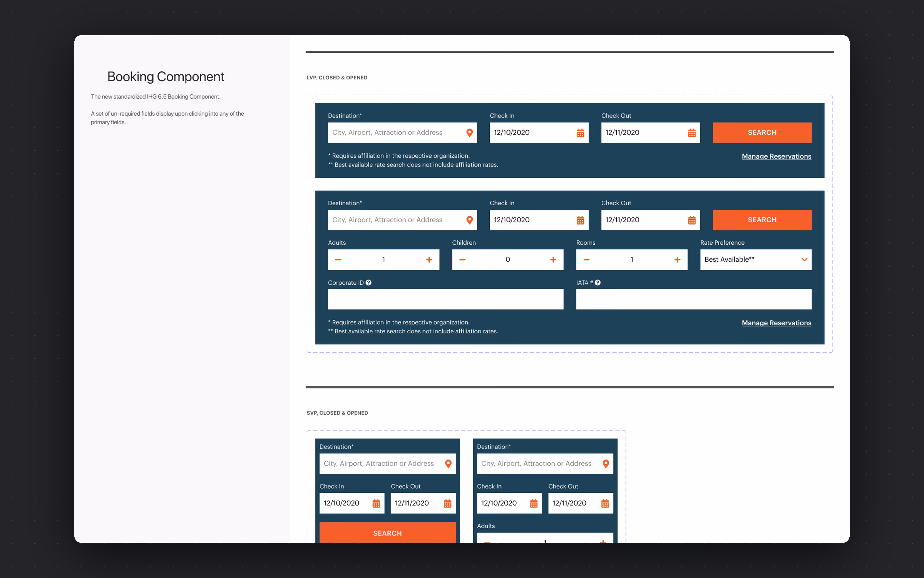Open Check Out calendar icon in closed SVP form

tap(447, 504)
